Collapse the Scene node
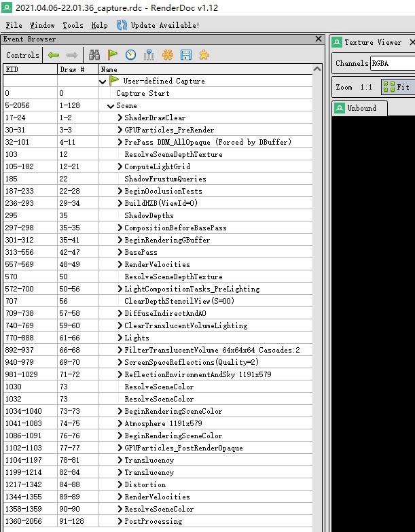Viewport: 415px width, 532px height. (x=111, y=106)
